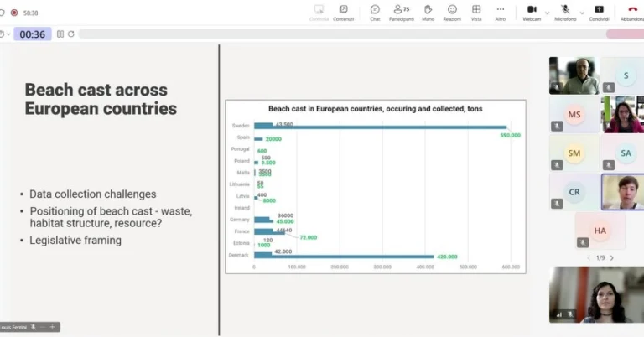
Task: Select the HA participant tile
Action: [x=600, y=230]
